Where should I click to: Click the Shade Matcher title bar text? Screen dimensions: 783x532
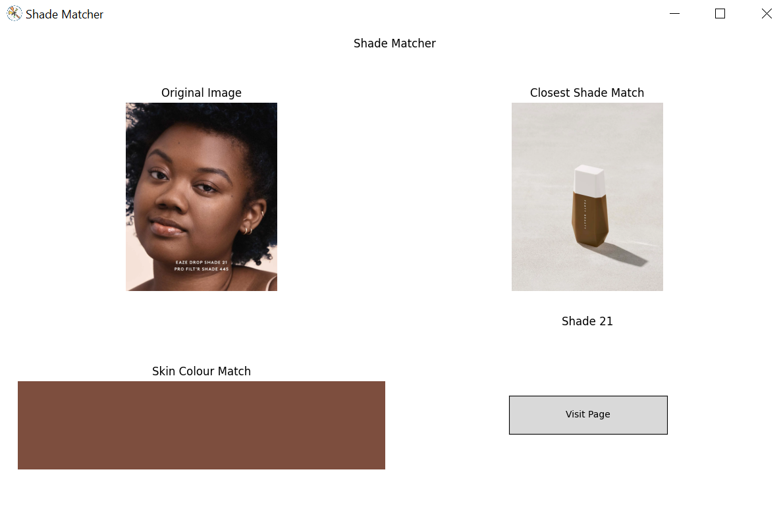click(x=65, y=14)
